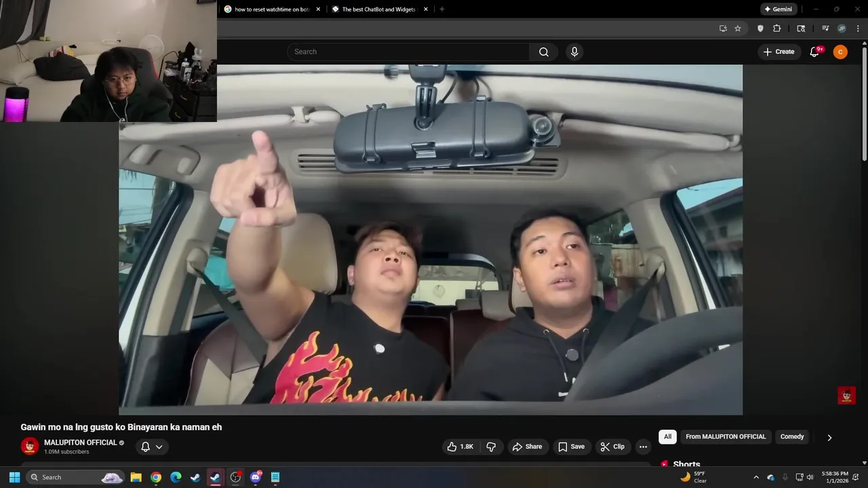Open Microsoft Edge from the taskbar
Viewport: 868px width, 488px height.
[176, 477]
